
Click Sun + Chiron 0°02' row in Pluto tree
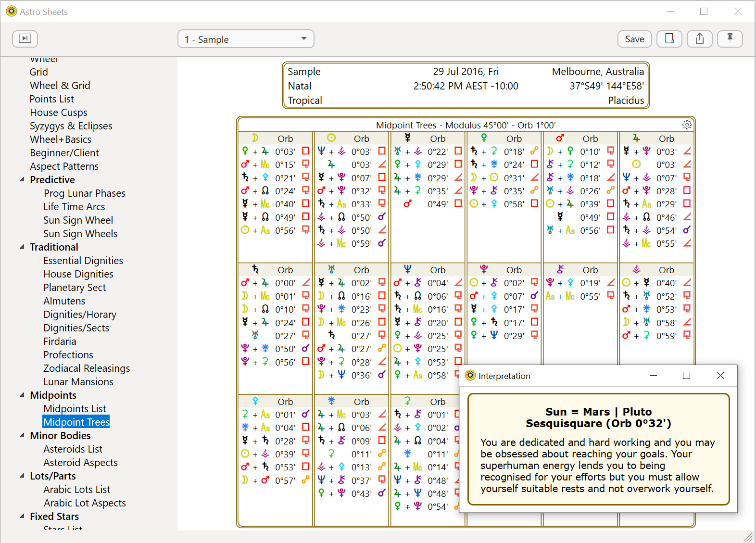[x=504, y=283]
